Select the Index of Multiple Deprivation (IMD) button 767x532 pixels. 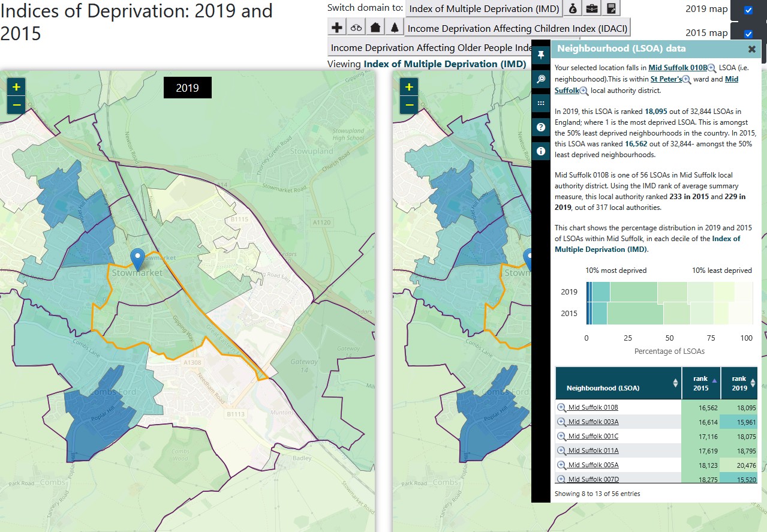tap(485, 8)
